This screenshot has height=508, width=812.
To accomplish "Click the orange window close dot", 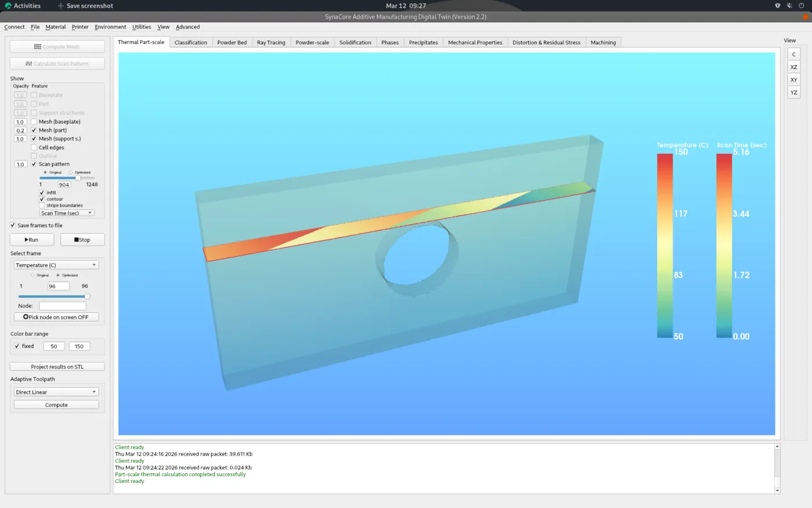I will click(x=806, y=17).
